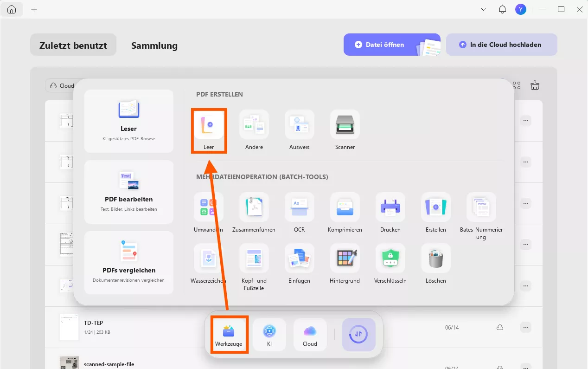This screenshot has height=369, width=588.
Task: Open the user account avatar Y
Action: [x=521, y=9]
